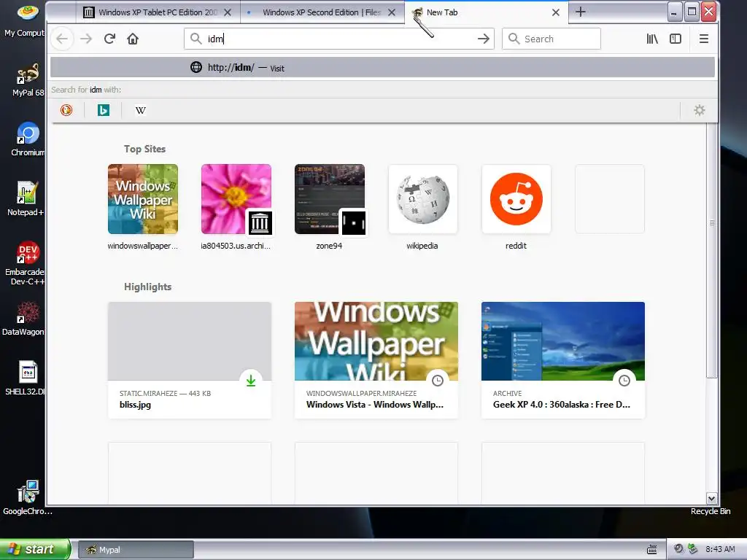Toggle the sidebar panel icon

pyautogui.click(x=676, y=39)
